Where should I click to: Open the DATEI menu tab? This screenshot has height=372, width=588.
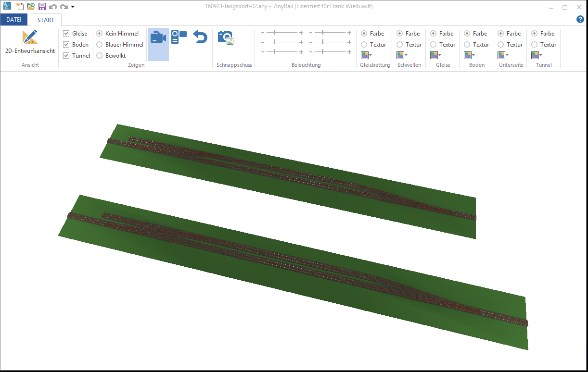click(13, 20)
